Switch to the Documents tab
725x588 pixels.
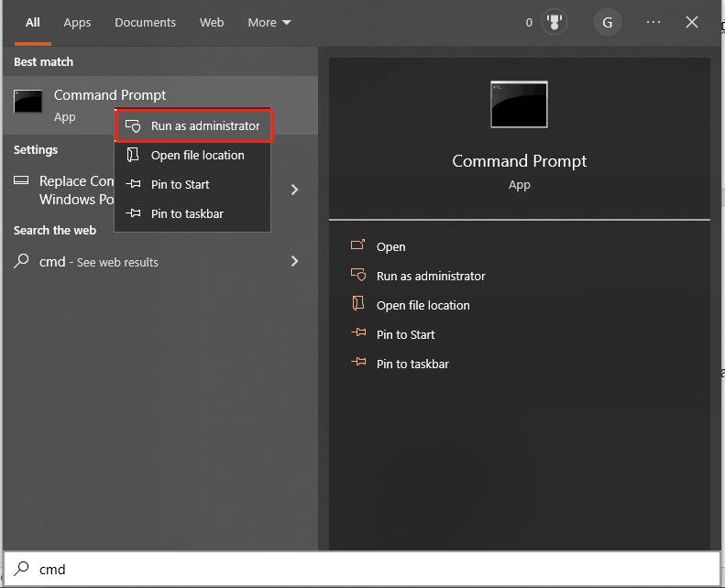[143, 23]
